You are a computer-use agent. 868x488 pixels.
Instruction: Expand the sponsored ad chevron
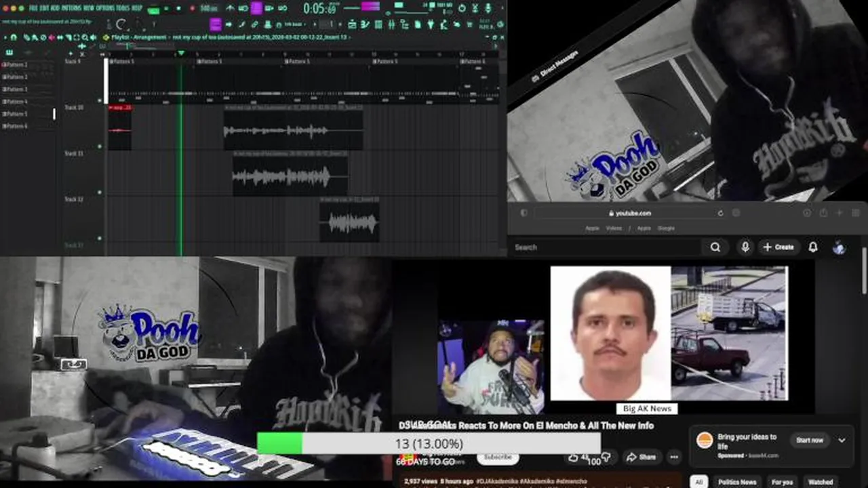[x=842, y=440]
